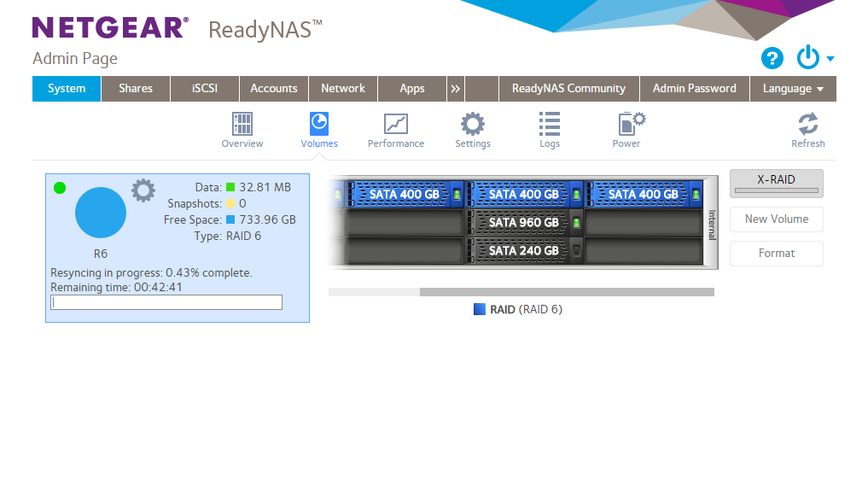Click the NETGEAR logo

point(110,27)
